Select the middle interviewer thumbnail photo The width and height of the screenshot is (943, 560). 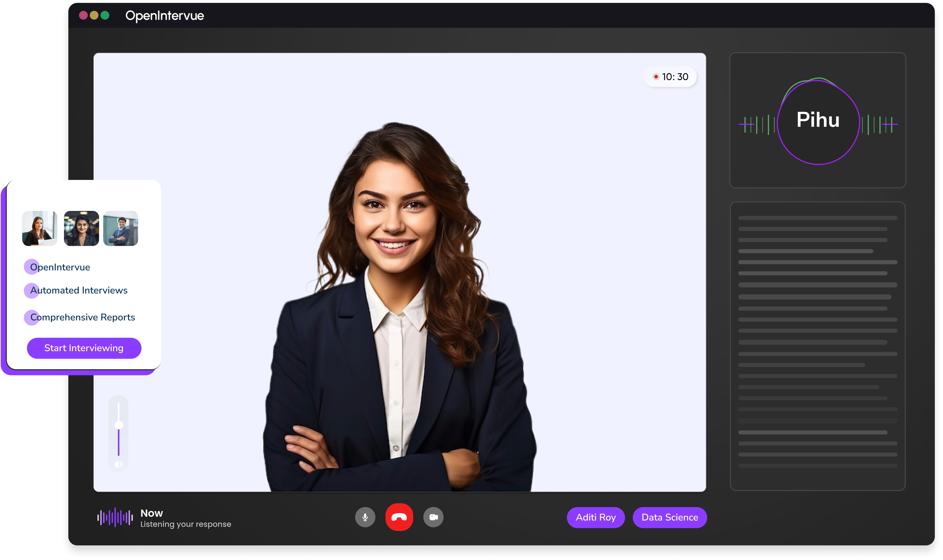pos(81,228)
